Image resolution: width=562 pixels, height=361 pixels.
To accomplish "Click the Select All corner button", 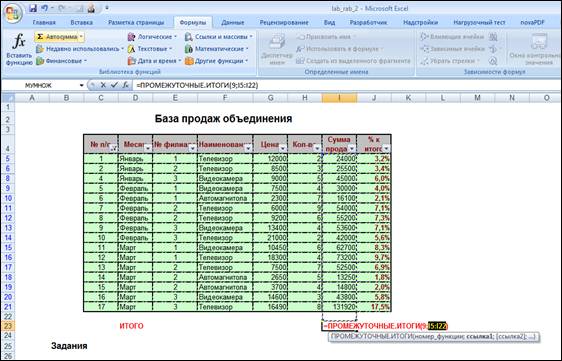I will [8, 98].
